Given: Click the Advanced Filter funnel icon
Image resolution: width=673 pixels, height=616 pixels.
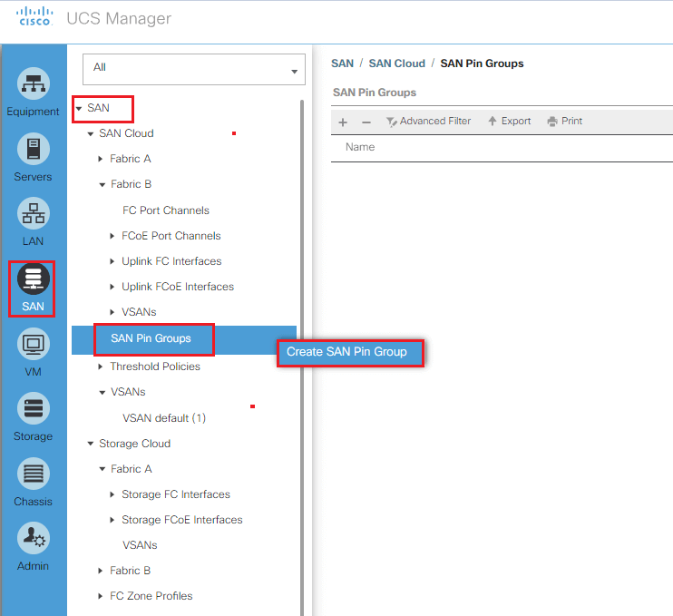Looking at the screenshot, I should [x=391, y=122].
